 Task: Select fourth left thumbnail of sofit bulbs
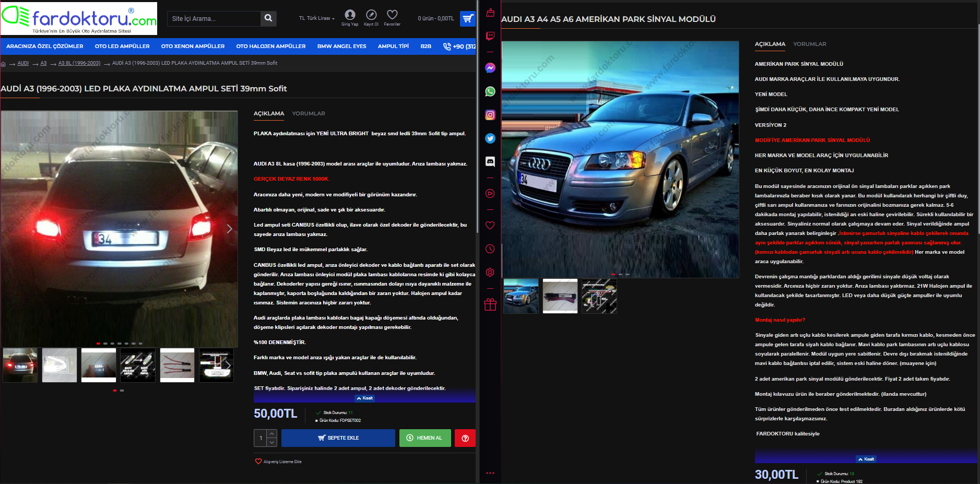pos(138,365)
